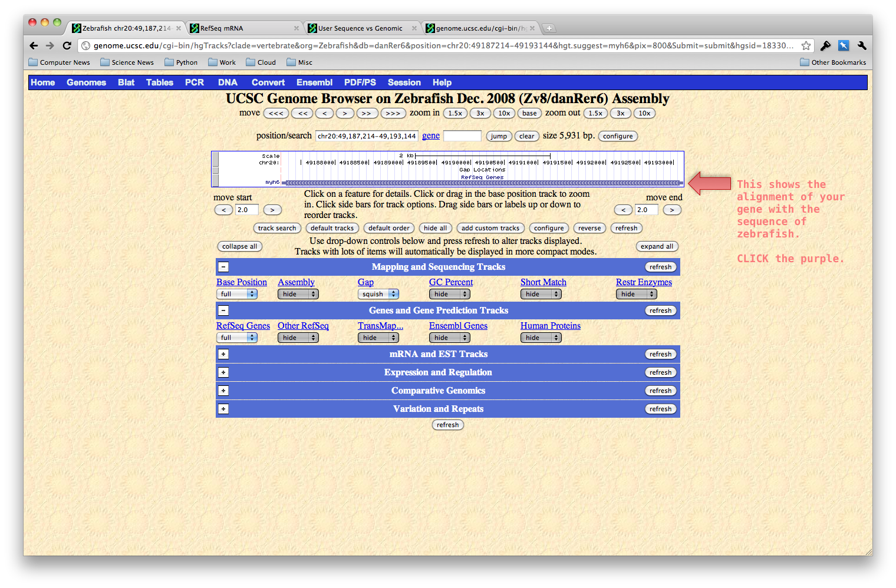This screenshot has height=588, width=896.
Task: Open the TransMap track link
Action: pos(380,326)
